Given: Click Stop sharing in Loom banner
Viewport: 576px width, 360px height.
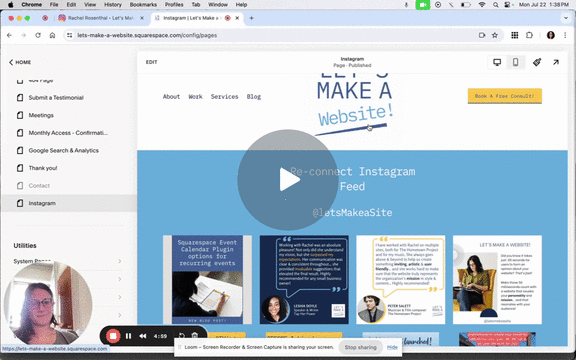Looking at the screenshot, I should pyautogui.click(x=360, y=347).
